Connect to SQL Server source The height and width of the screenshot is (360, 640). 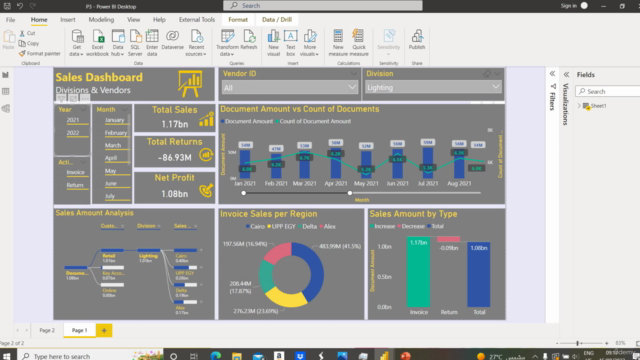(135, 43)
